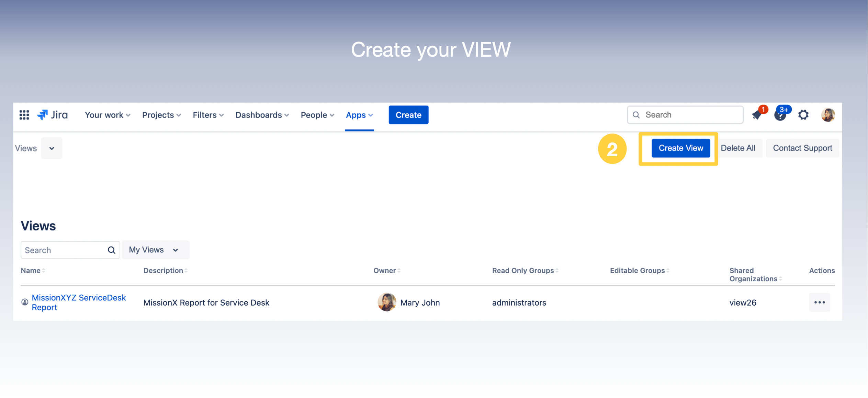
Task: Open the Dashboards menu
Action: point(262,115)
